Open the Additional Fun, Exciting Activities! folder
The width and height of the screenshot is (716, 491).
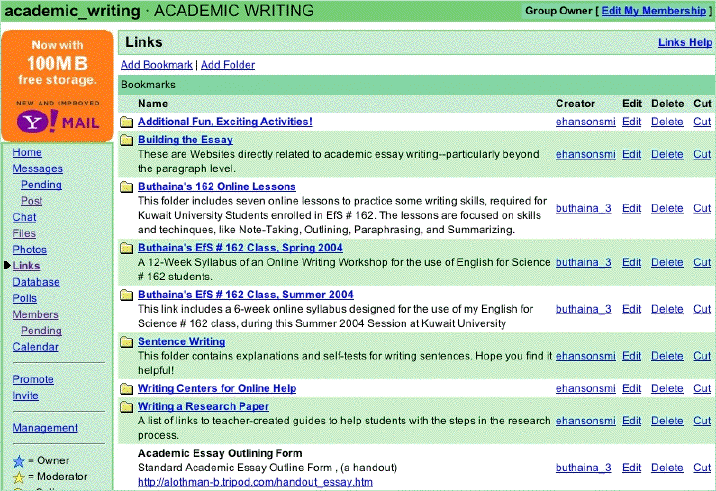pyautogui.click(x=225, y=121)
